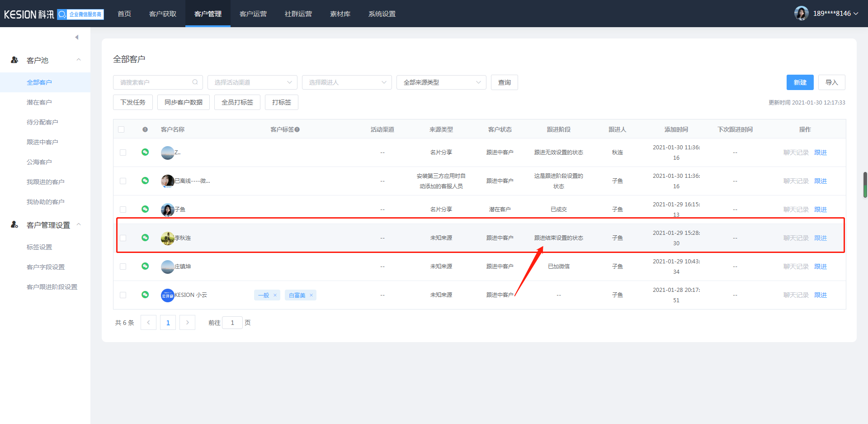Remove the 白富美 tag with its X icon
The width and height of the screenshot is (868, 424).
(x=311, y=295)
